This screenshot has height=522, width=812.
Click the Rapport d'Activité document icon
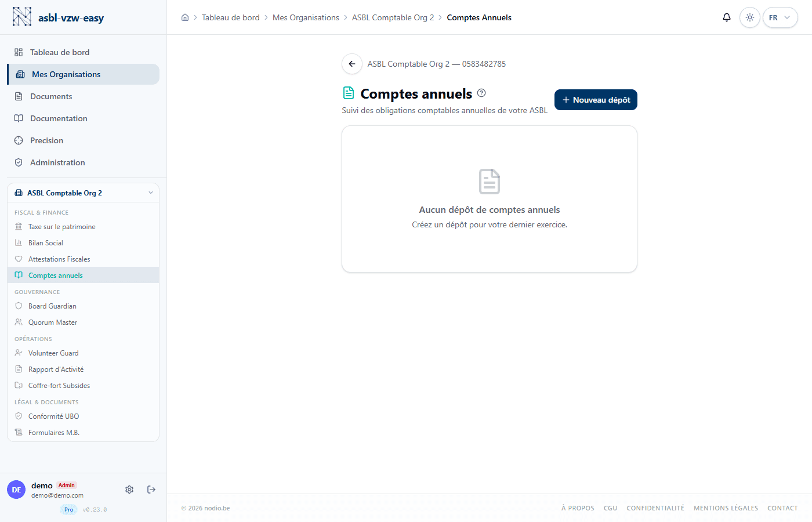19,369
